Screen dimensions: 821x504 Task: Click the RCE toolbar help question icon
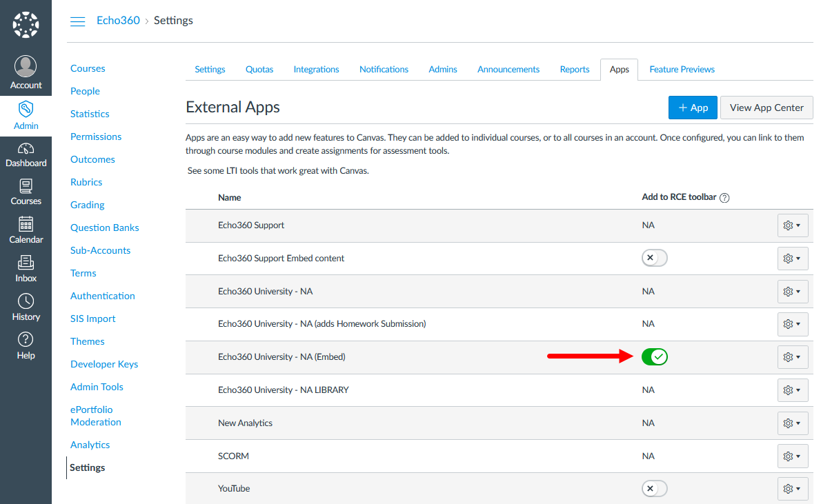click(724, 197)
